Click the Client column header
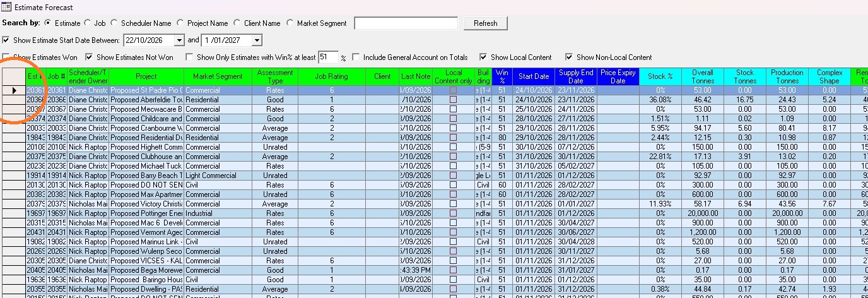The image size is (868, 298). point(382,76)
